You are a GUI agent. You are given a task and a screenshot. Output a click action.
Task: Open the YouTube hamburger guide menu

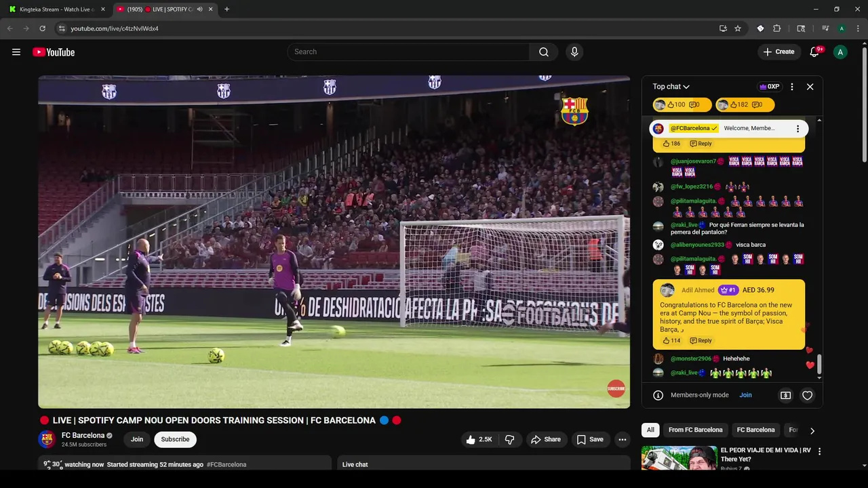(x=16, y=52)
